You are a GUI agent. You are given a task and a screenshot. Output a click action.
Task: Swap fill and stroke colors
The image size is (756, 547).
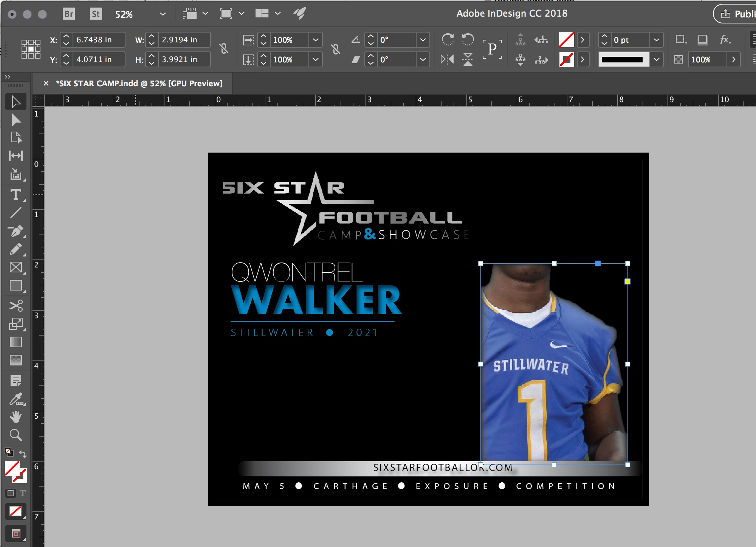(x=23, y=454)
